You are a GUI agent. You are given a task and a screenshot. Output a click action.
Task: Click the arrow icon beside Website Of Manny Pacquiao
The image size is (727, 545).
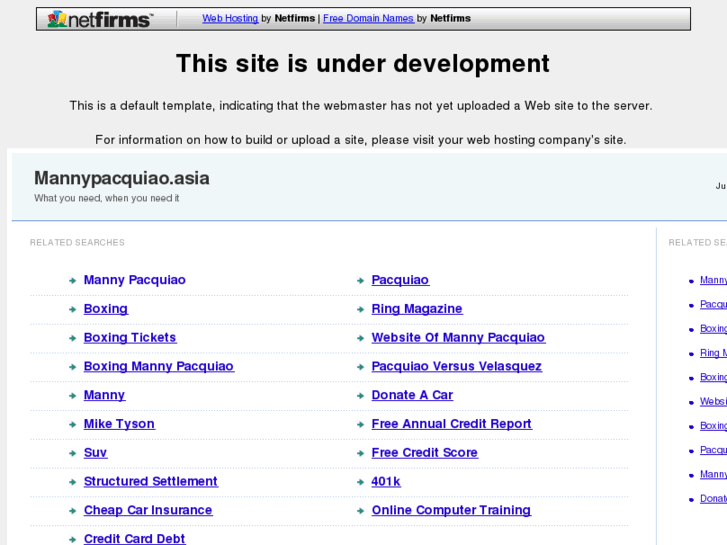[360, 338]
